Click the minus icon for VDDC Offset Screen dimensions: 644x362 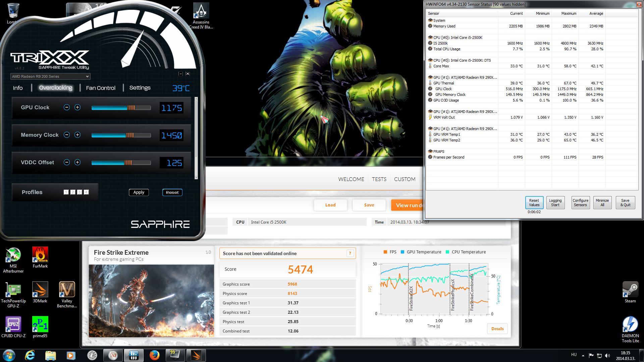(x=67, y=162)
